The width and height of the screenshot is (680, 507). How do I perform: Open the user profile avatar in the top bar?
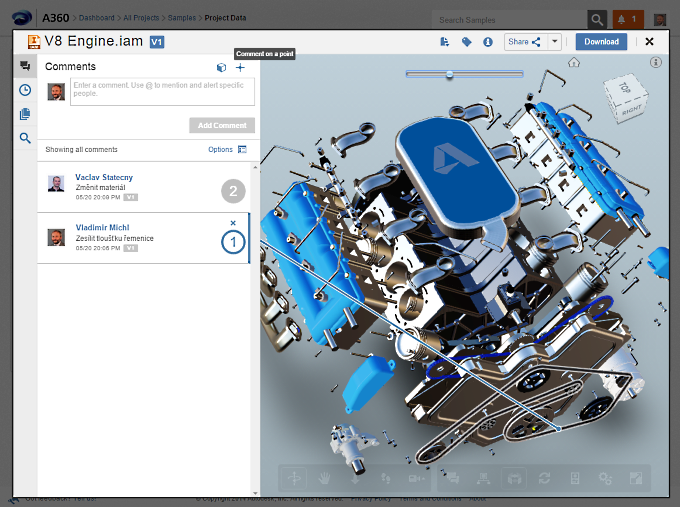pyautogui.click(x=660, y=20)
